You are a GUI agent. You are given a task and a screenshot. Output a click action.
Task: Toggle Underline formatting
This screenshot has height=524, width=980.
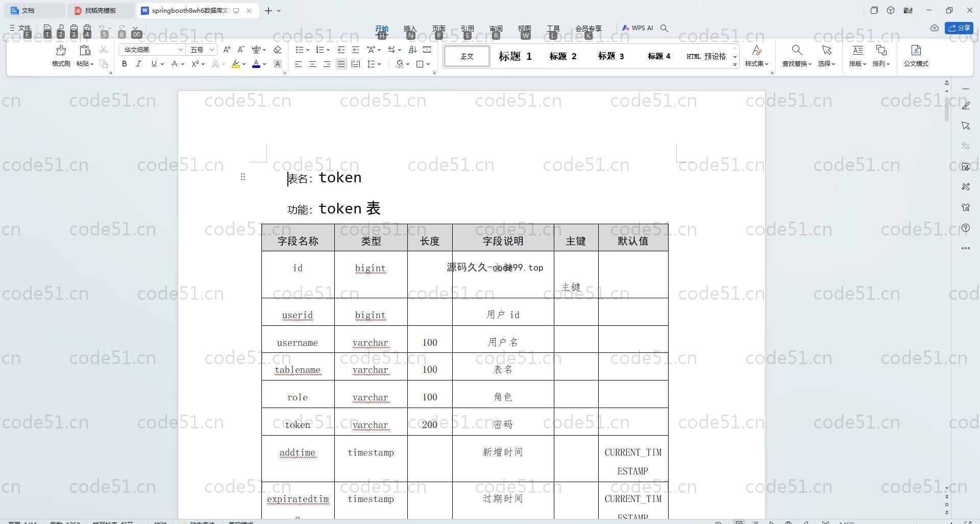coord(154,64)
